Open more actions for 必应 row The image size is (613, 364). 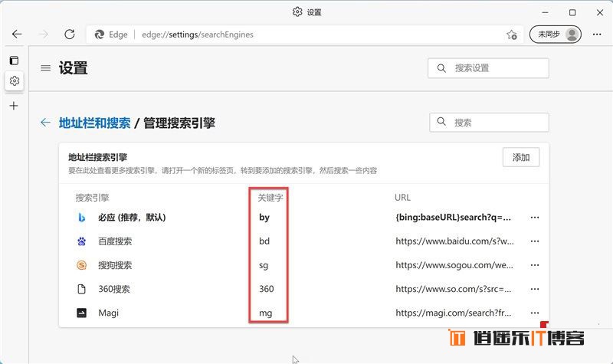tap(535, 218)
